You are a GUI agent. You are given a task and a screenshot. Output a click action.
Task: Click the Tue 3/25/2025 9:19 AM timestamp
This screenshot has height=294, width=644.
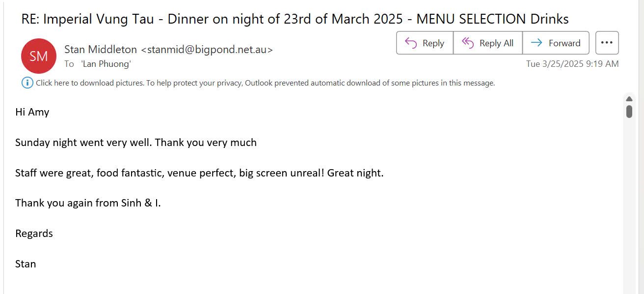coord(572,64)
